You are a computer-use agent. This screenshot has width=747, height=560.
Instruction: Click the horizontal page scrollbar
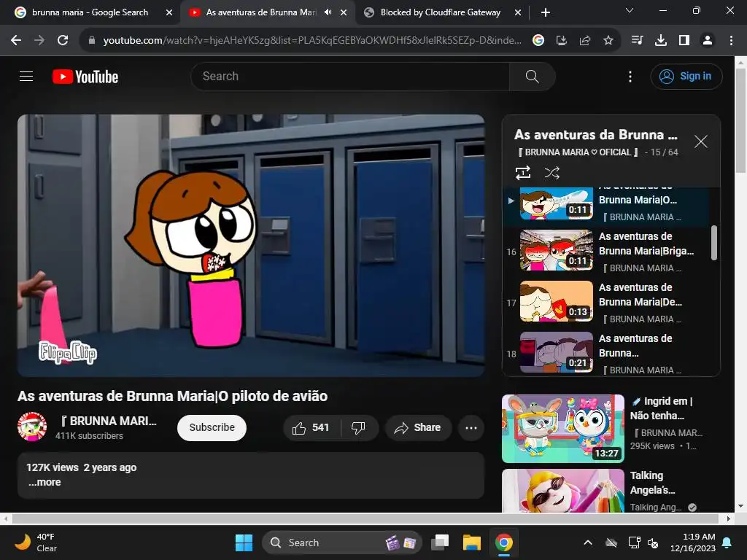[365, 518]
